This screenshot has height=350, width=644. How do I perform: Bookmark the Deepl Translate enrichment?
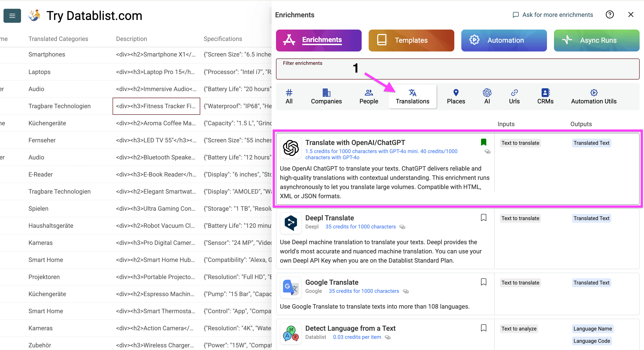tap(484, 217)
